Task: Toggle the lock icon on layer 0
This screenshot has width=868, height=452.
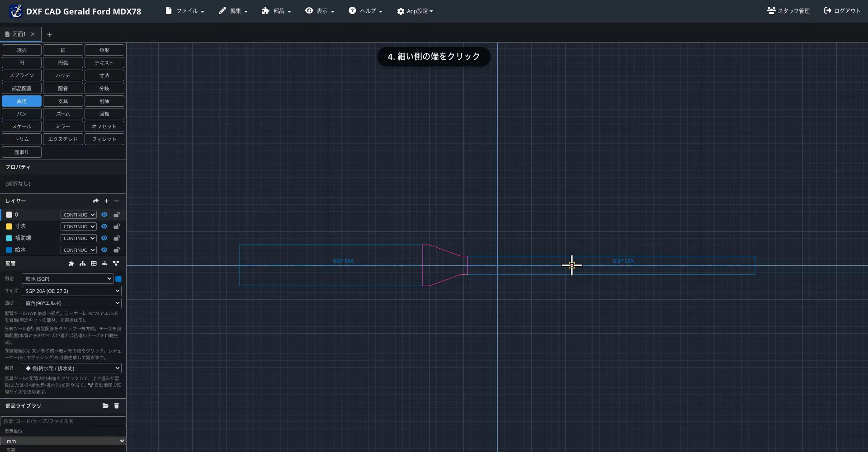Action: [116, 215]
